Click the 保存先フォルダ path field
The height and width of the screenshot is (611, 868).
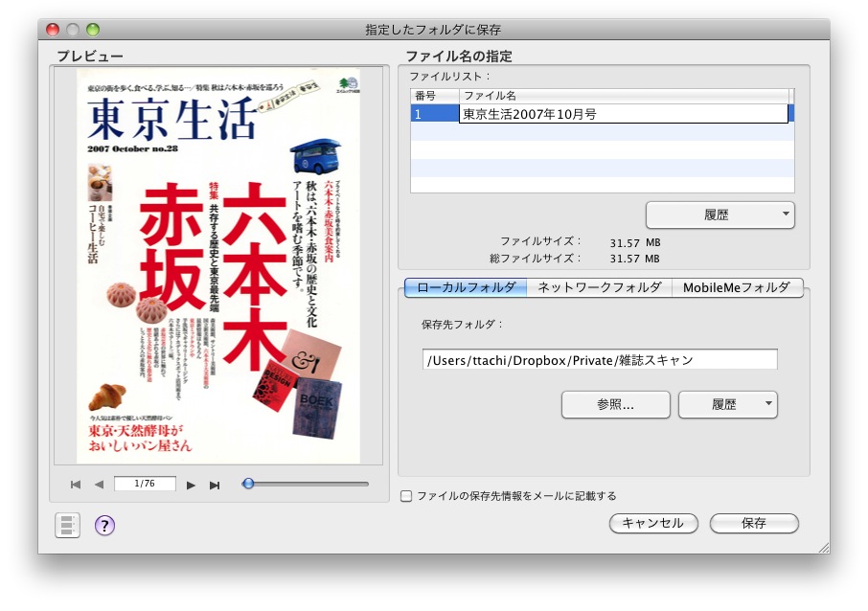pyautogui.click(x=600, y=360)
